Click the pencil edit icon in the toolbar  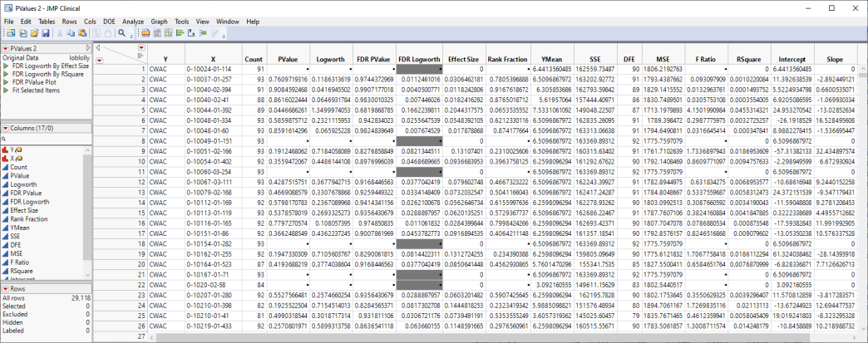coord(215,33)
